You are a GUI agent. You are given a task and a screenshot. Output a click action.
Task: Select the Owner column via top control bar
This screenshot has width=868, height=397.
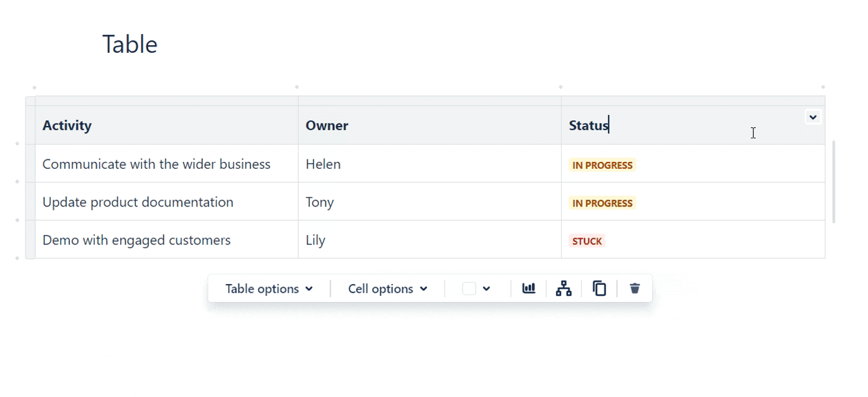point(430,101)
